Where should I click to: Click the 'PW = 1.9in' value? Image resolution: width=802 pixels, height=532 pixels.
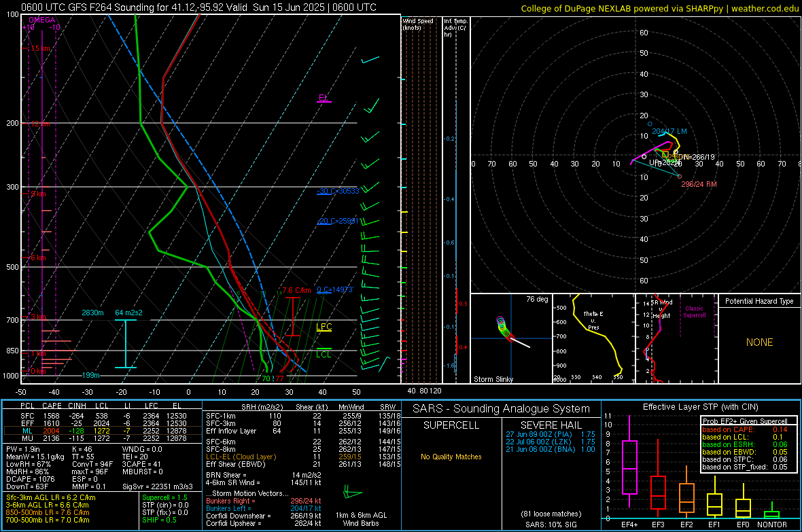coord(23,449)
